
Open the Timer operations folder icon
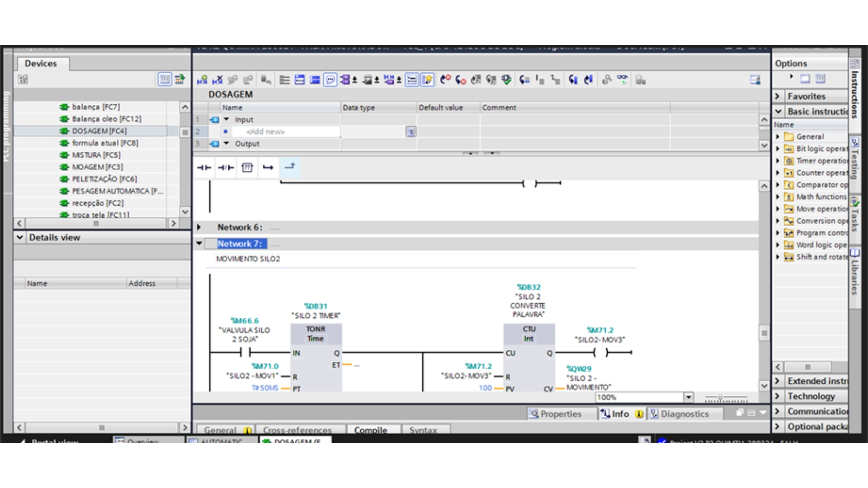(x=789, y=161)
